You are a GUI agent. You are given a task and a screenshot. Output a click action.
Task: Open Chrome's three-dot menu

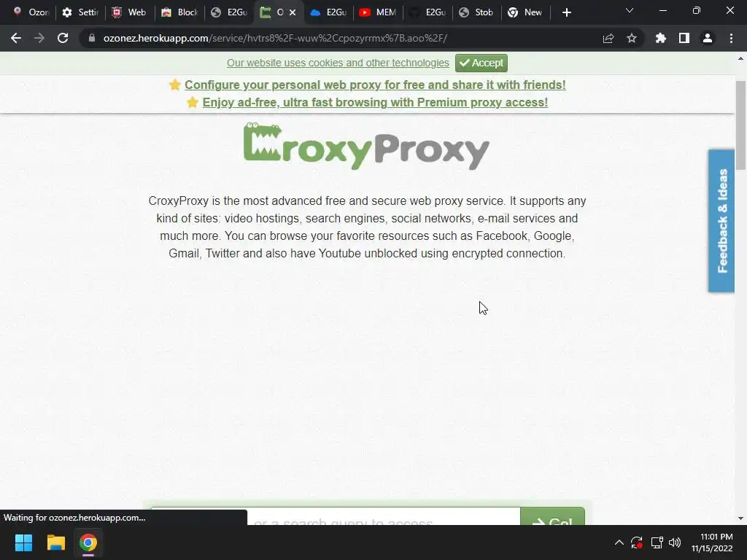tap(731, 38)
